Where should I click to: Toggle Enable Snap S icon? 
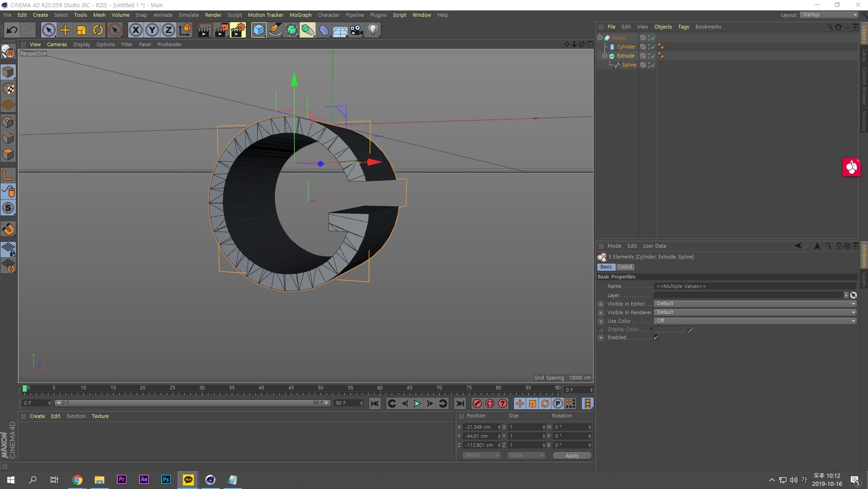[8, 208]
